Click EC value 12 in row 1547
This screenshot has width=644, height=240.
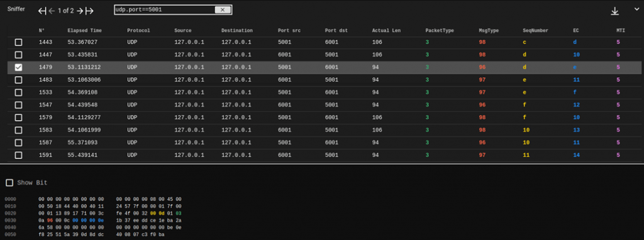point(576,105)
